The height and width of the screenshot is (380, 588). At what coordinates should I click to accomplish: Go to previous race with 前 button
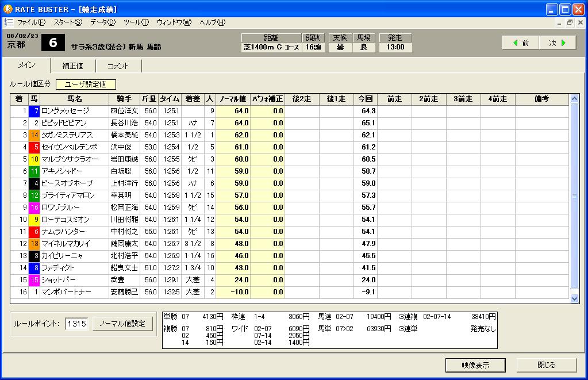pyautogui.click(x=521, y=43)
